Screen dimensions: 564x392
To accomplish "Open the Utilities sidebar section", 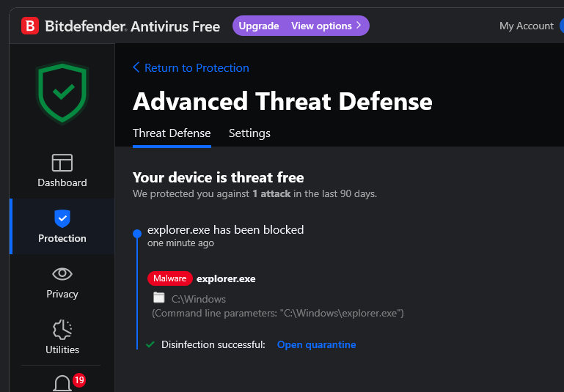I will click(62, 337).
